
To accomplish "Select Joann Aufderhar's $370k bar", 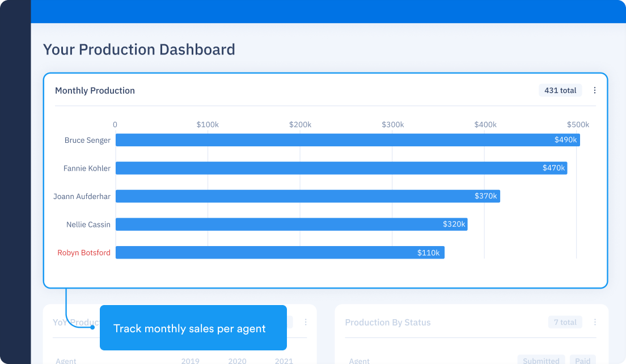I will coord(307,196).
